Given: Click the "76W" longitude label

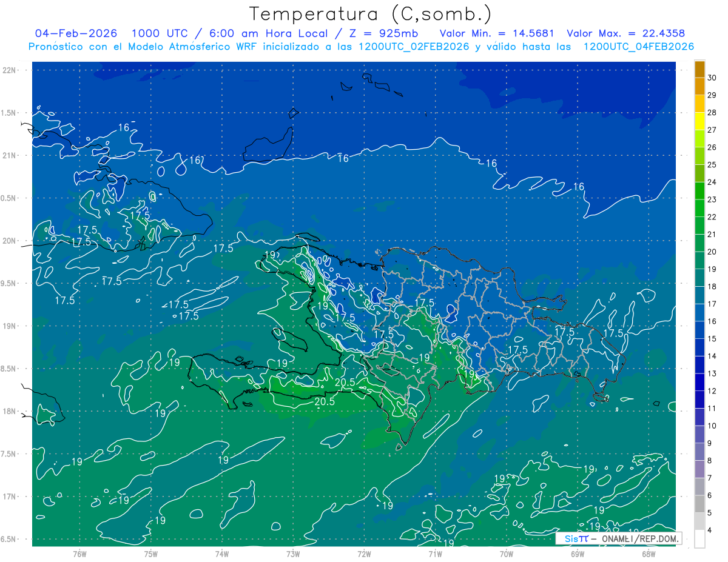Looking at the screenshot, I should pyautogui.click(x=79, y=554).
